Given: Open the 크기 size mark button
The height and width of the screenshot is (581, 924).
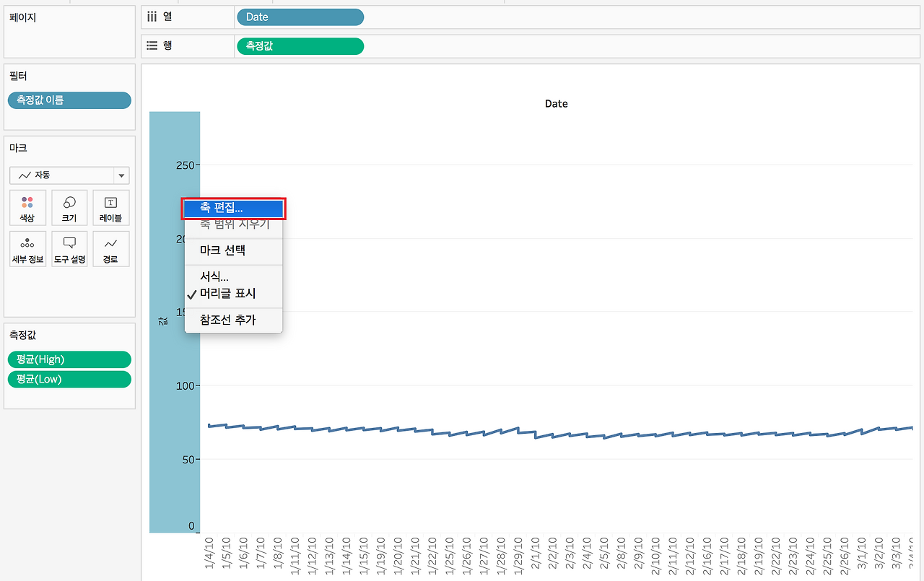Looking at the screenshot, I should tap(69, 208).
